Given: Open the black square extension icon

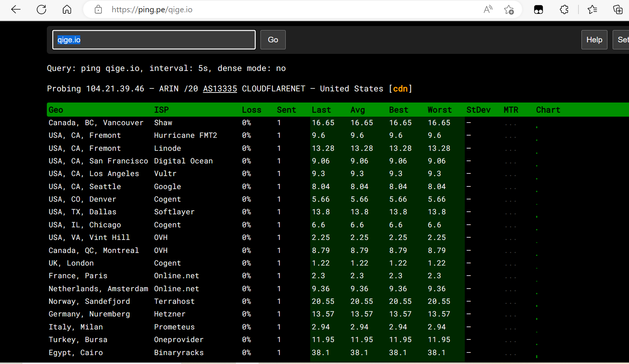Looking at the screenshot, I should [538, 10].
